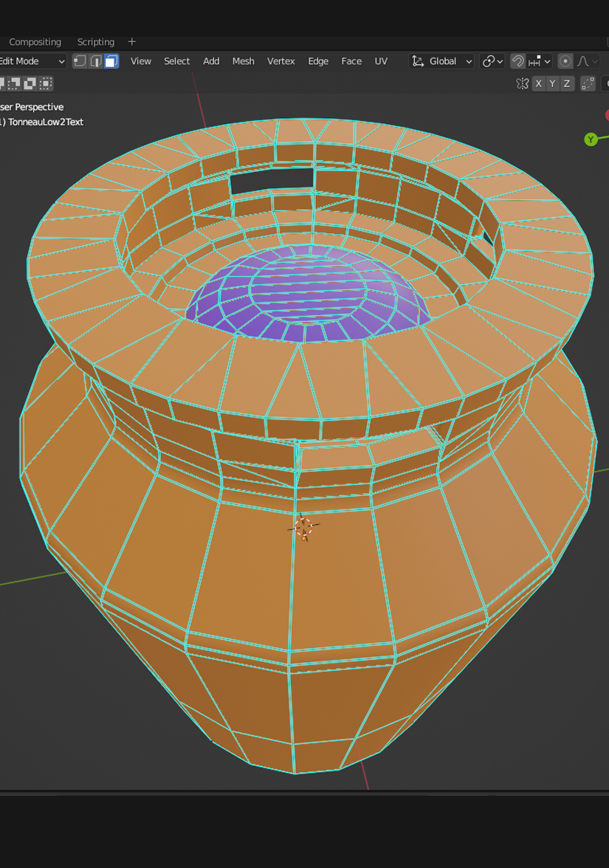The height and width of the screenshot is (868, 609).
Task: Switch to vertex select mode
Action: (80, 61)
